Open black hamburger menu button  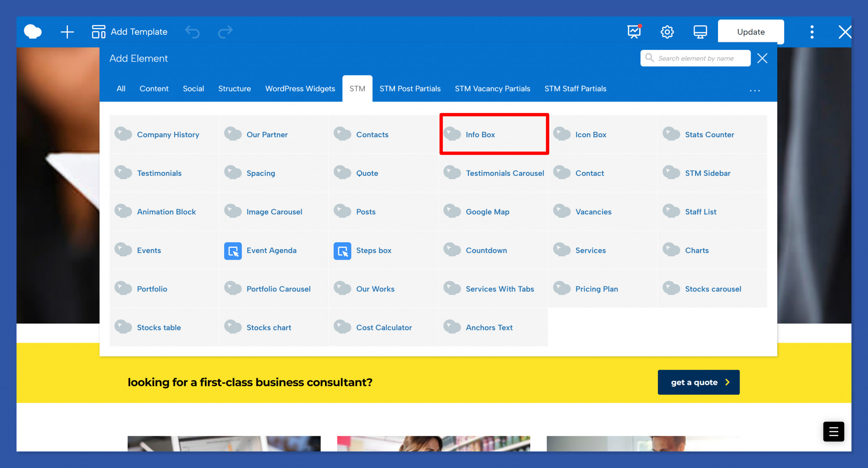pyautogui.click(x=833, y=432)
